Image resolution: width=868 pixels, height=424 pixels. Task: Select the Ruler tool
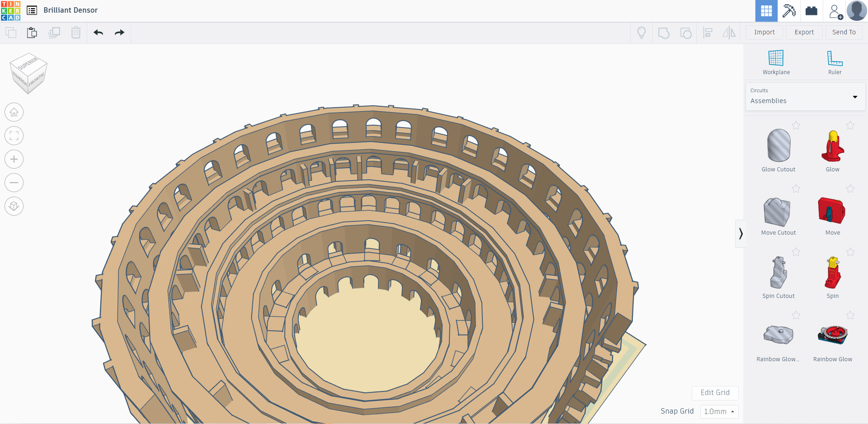pos(835,62)
